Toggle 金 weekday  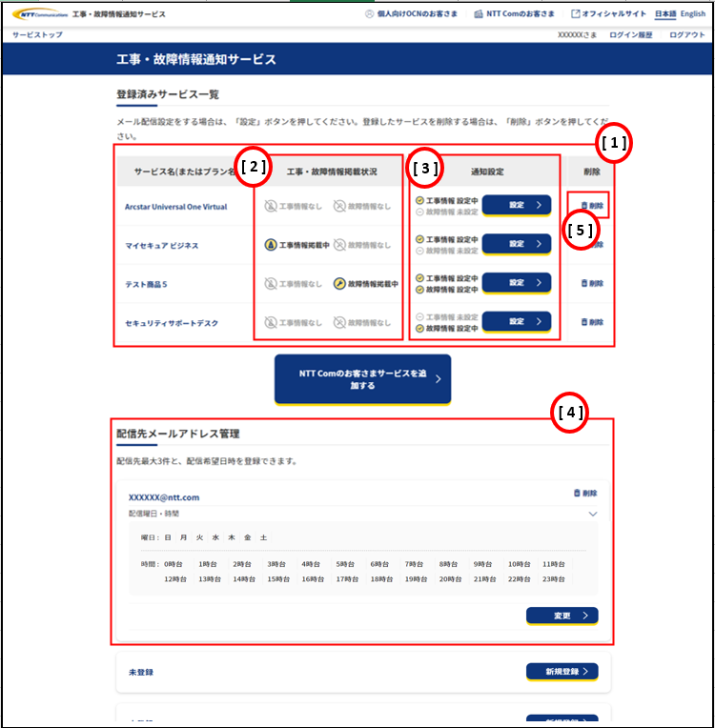(248, 537)
